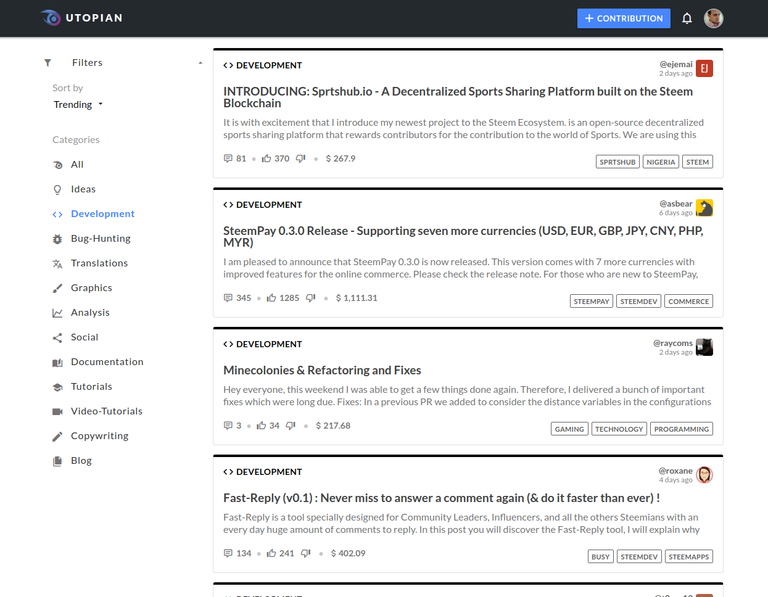Screen dimensions: 768x597
Task: Open the Fast-Reply (v0.1) post title
Action: (x=441, y=498)
